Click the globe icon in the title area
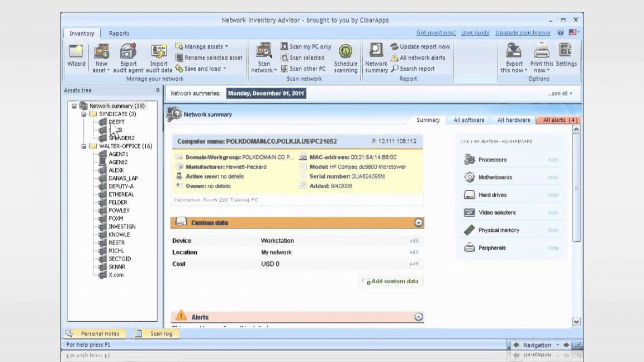 pos(560,32)
